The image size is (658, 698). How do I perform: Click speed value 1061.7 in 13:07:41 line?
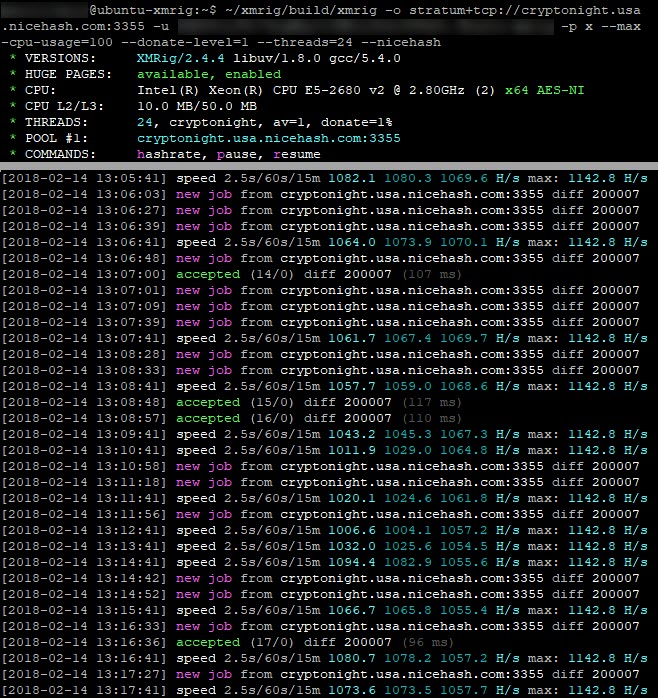pyautogui.click(x=352, y=339)
